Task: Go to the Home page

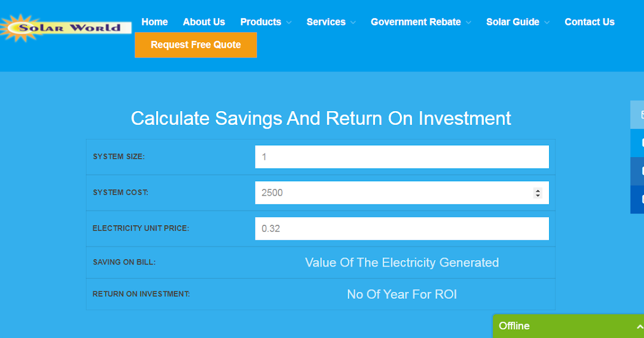Action: pos(155,22)
